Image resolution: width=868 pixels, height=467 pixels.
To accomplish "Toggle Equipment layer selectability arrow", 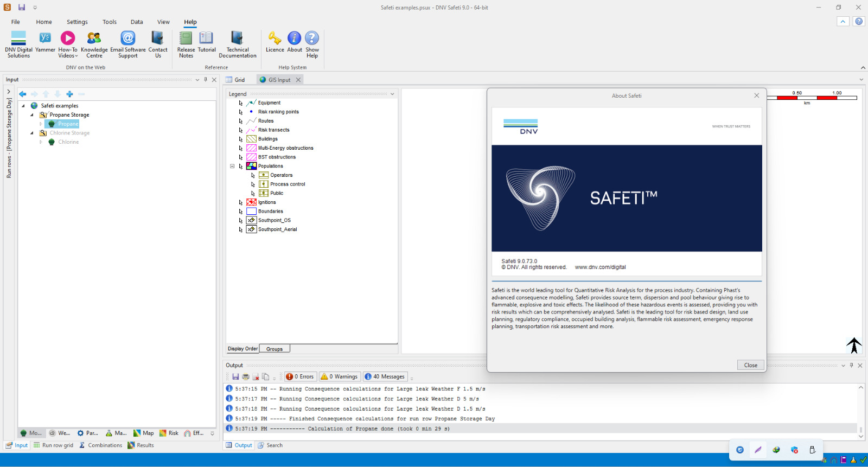I will click(241, 103).
